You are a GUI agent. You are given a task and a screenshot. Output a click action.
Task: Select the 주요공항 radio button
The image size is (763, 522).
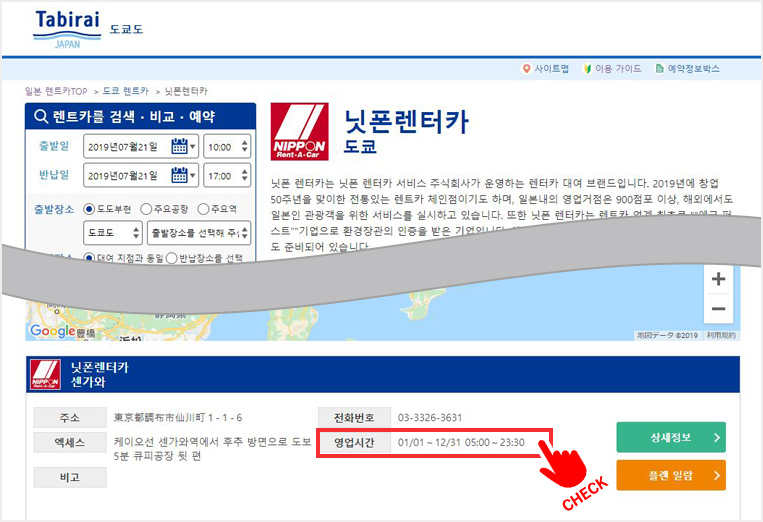(x=147, y=209)
